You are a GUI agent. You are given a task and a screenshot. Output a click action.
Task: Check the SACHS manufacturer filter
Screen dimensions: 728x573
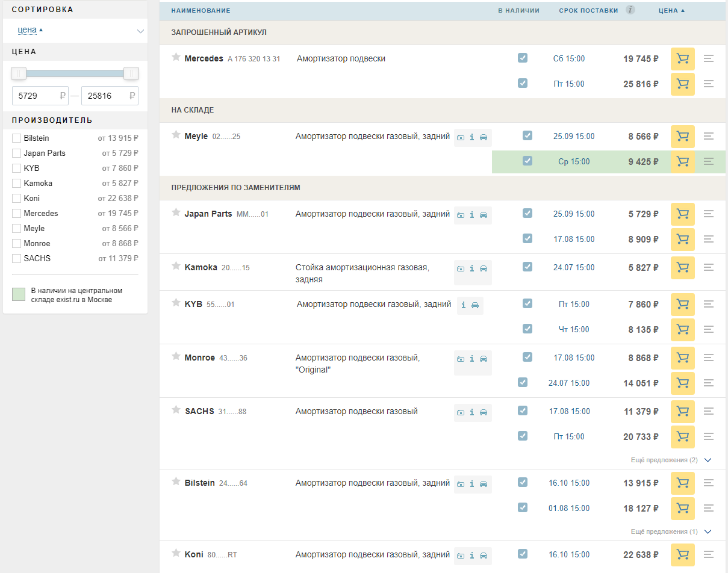click(17, 259)
